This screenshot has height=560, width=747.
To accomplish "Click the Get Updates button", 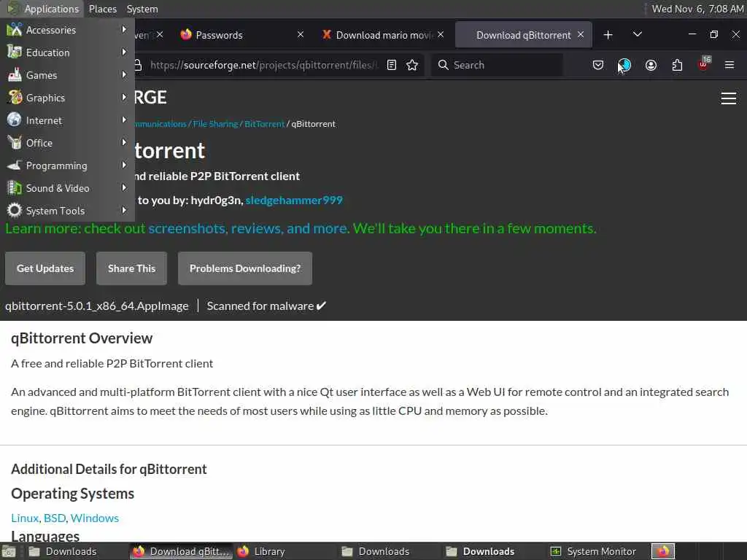I will (x=45, y=268).
